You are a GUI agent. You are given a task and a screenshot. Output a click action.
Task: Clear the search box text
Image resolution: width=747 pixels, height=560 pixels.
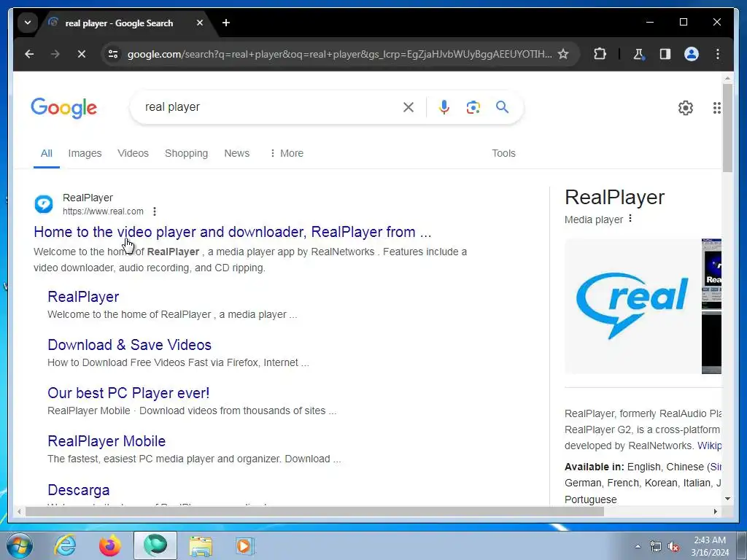click(409, 107)
